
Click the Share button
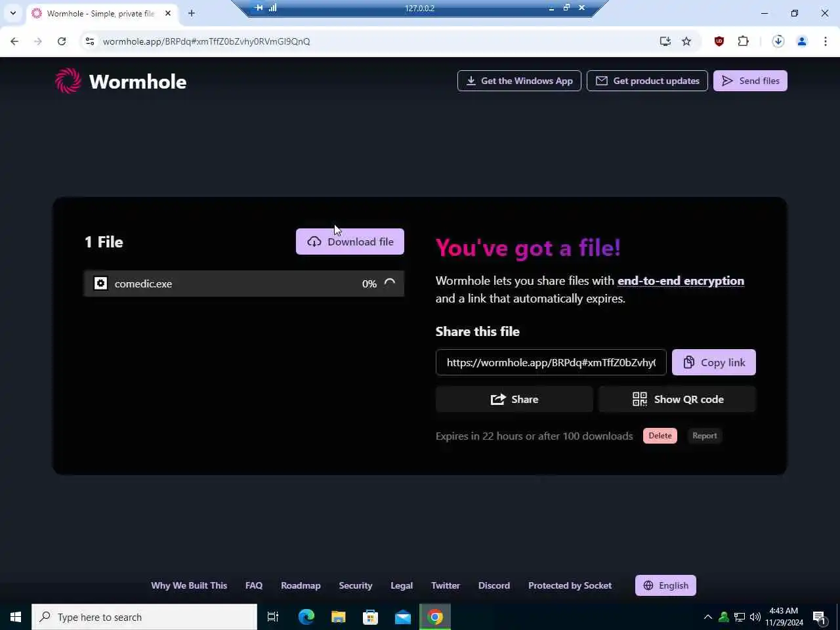pos(514,399)
